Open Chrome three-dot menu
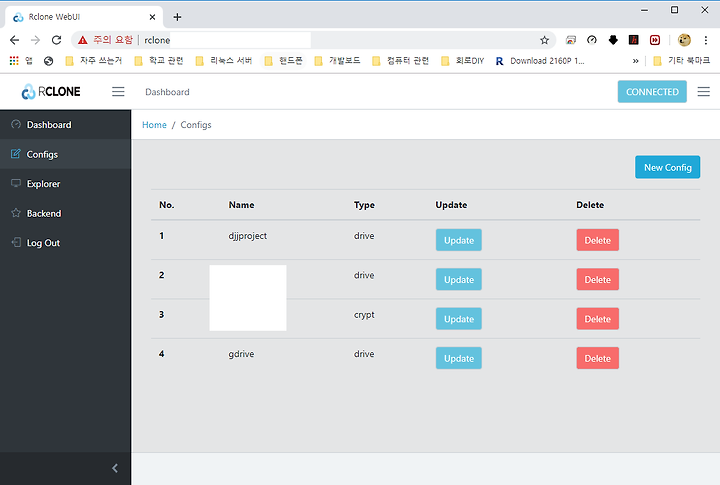 (706, 40)
